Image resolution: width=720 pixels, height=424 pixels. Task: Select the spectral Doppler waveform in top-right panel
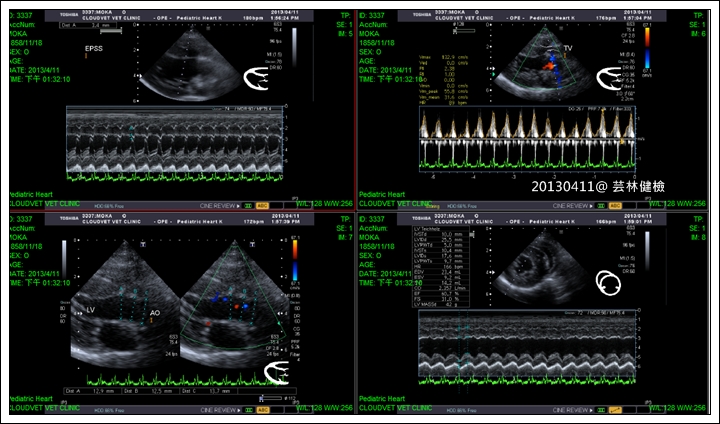[528, 137]
